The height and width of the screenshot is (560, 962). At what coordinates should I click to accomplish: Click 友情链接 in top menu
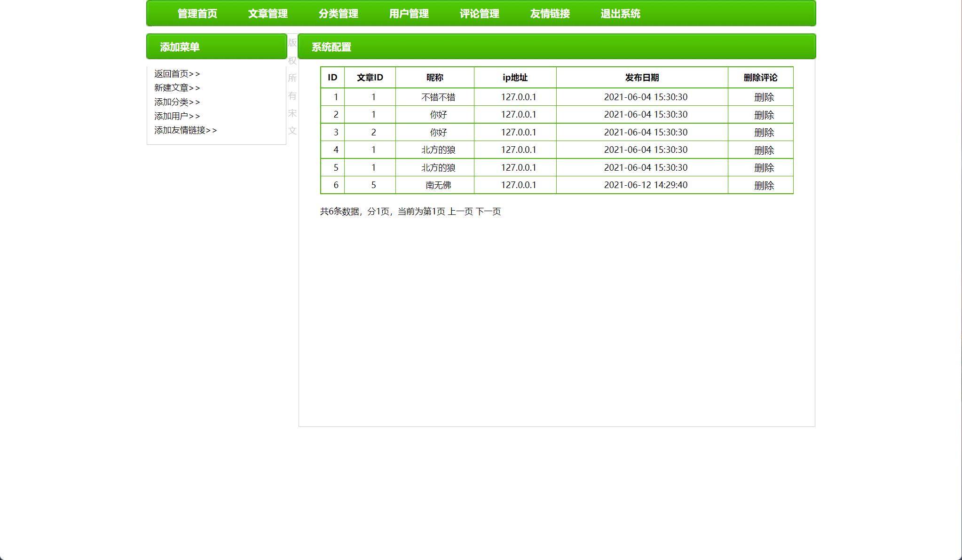550,14
